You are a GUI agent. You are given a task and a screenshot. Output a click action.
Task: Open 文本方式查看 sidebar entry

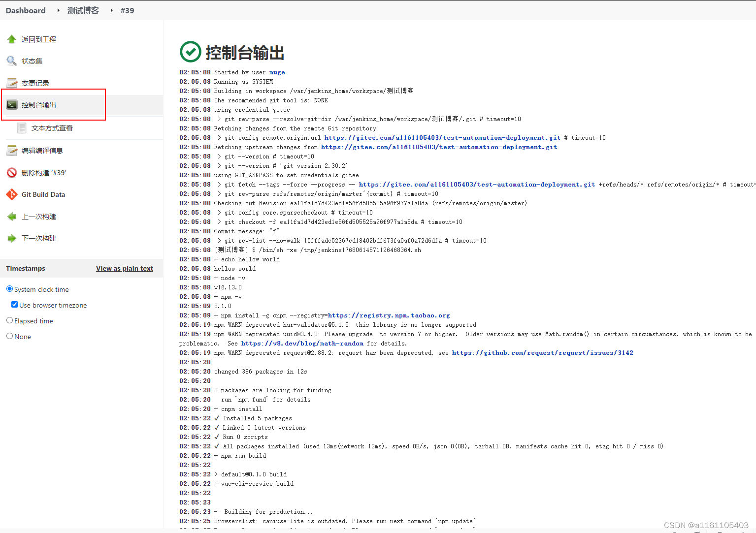point(52,128)
